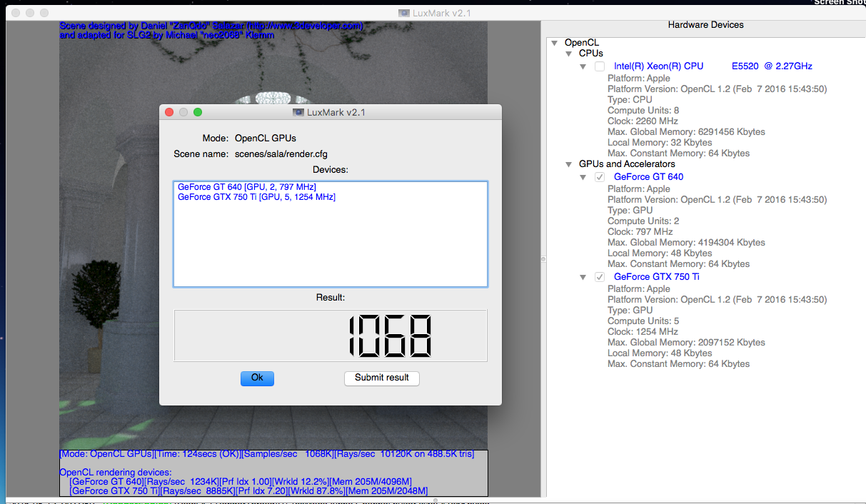Click the Hardware Devices panel header
Image resolution: width=866 pixels, height=504 pixels.
coord(705,25)
